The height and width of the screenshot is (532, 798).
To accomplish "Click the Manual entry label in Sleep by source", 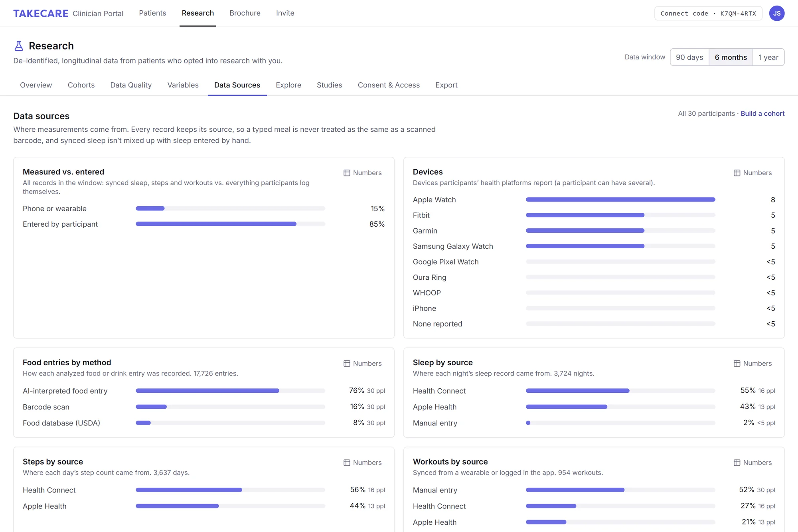I will coord(435,423).
